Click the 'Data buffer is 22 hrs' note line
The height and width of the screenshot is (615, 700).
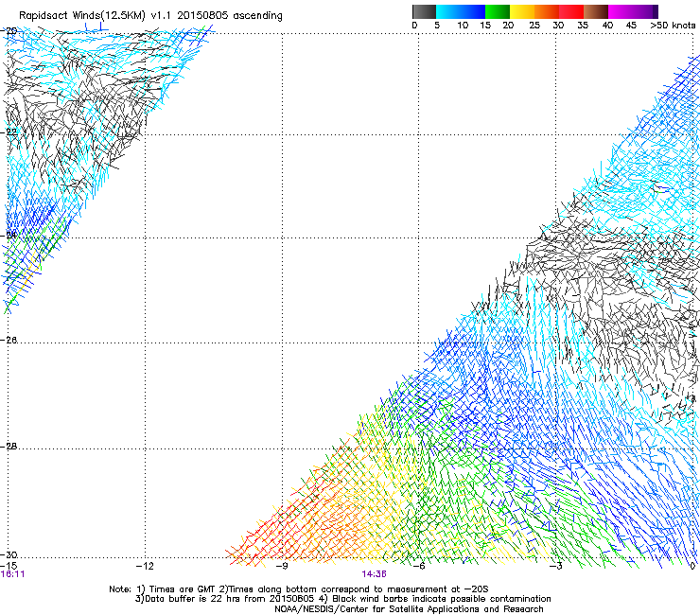pos(342,599)
